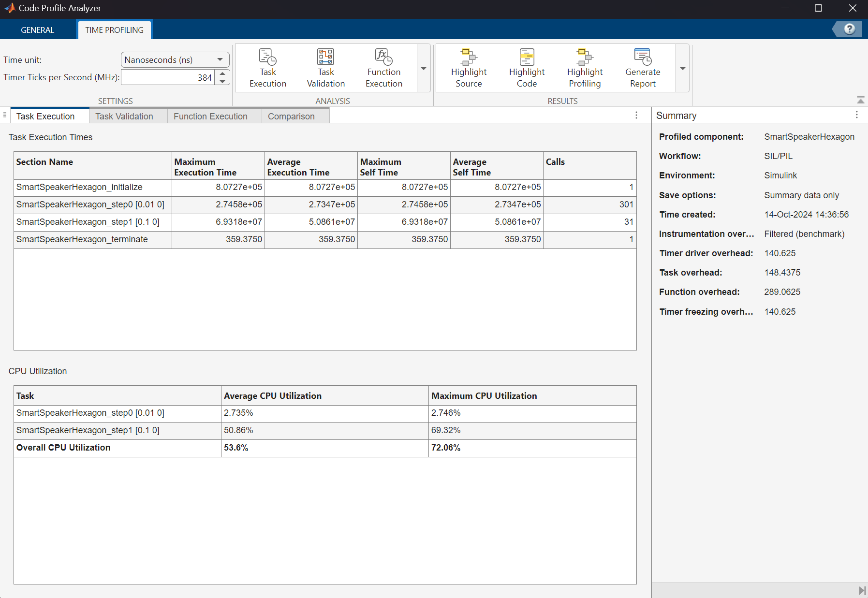Screen dimensions: 868x598
Task: Open the document area three-dot menu
Action: [x=636, y=115]
